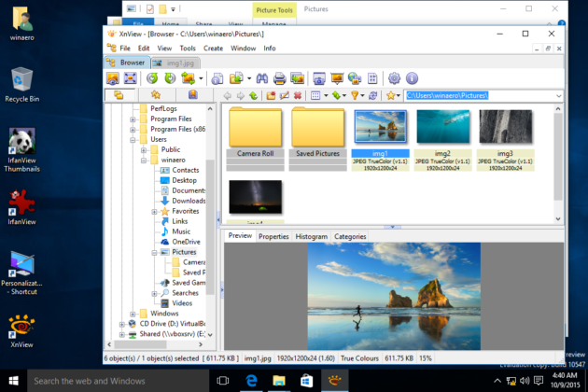The height and width of the screenshot is (392, 588).
Task: Go forward with the right arrow
Action: coord(241,95)
